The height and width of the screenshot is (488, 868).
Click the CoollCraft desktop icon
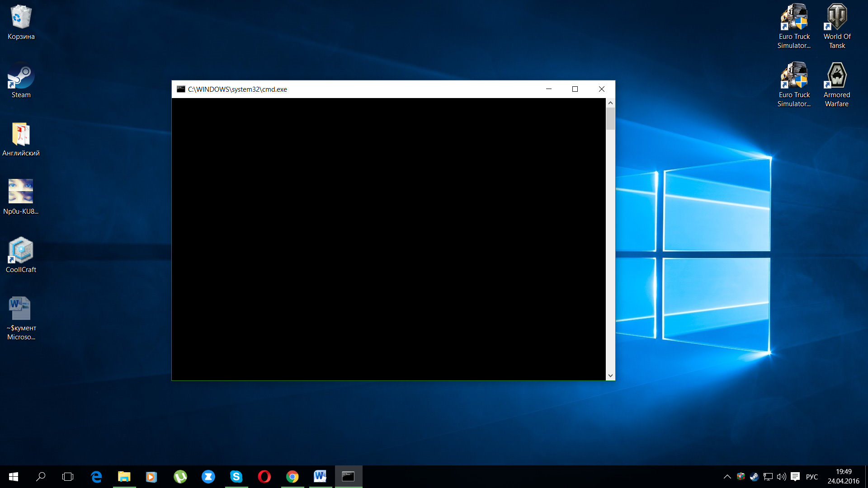click(21, 255)
